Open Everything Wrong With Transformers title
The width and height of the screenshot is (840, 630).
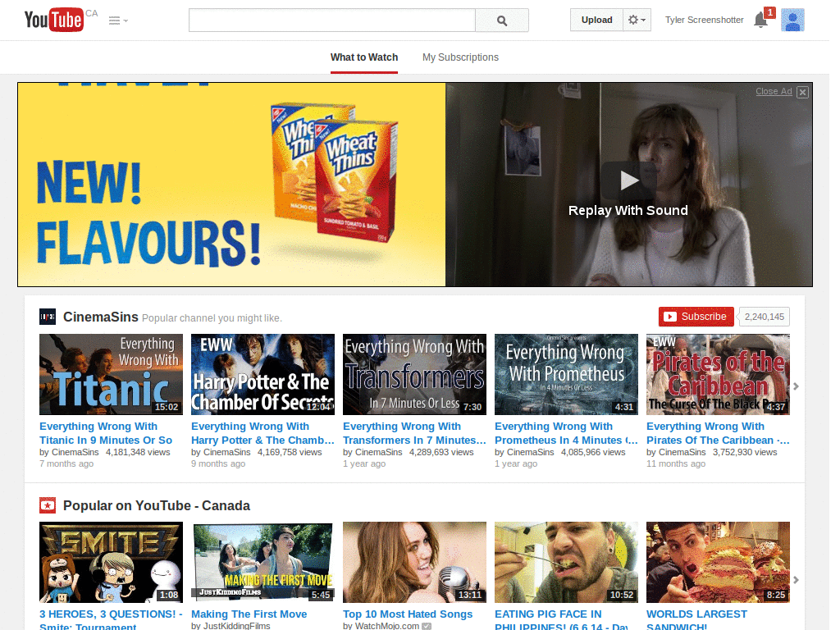coord(414,433)
